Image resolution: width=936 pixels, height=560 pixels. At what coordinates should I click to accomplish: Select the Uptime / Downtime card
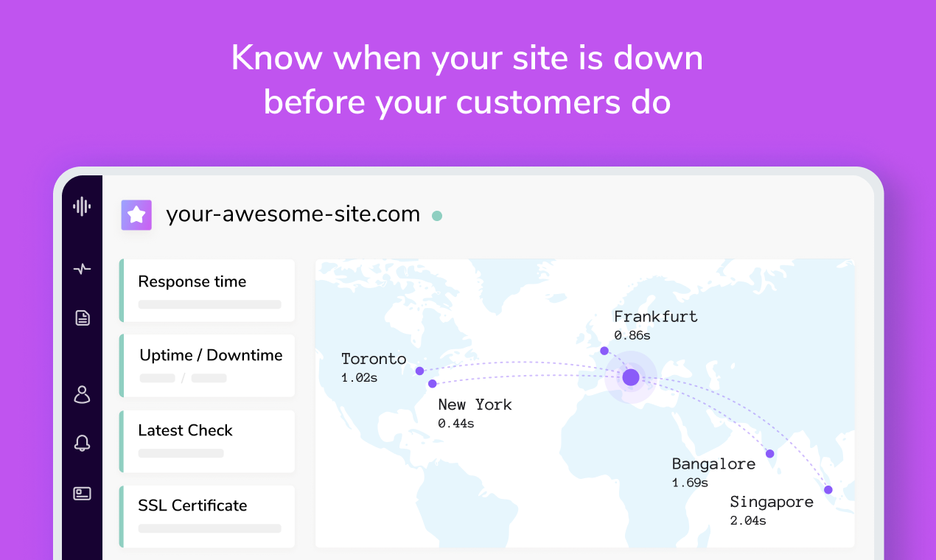pyautogui.click(x=207, y=365)
